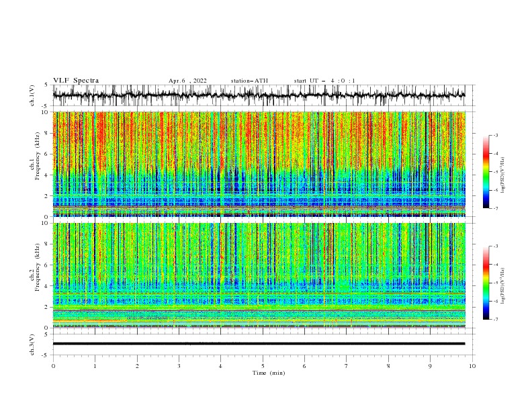532x411 pixels.
Task: Click the ch.3 flat black voltage trace
Action: pos(259,344)
